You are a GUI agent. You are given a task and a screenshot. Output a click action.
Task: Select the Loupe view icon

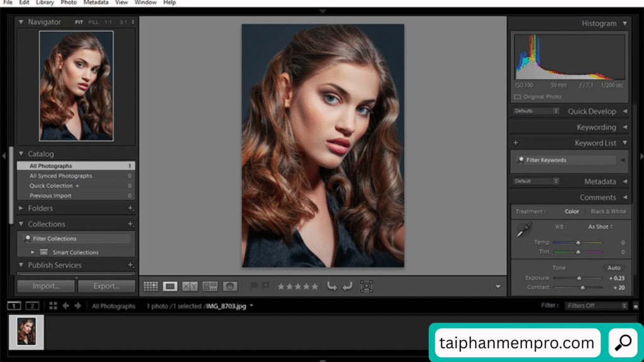[x=170, y=287]
